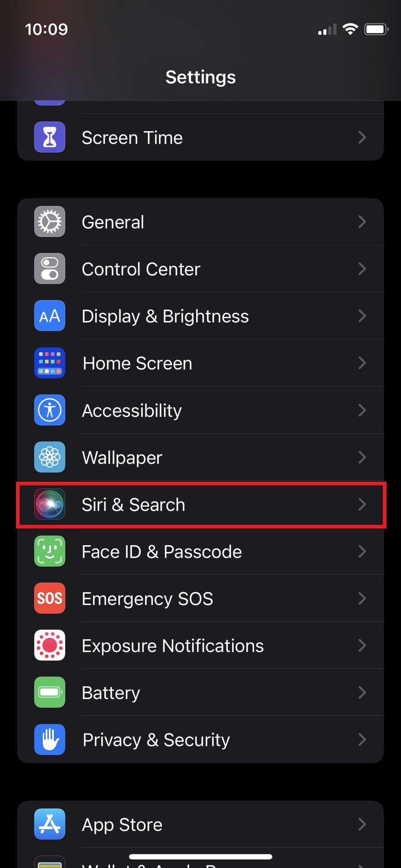Tap the red Emergency SOS icon
The height and width of the screenshot is (868, 401).
click(50, 598)
